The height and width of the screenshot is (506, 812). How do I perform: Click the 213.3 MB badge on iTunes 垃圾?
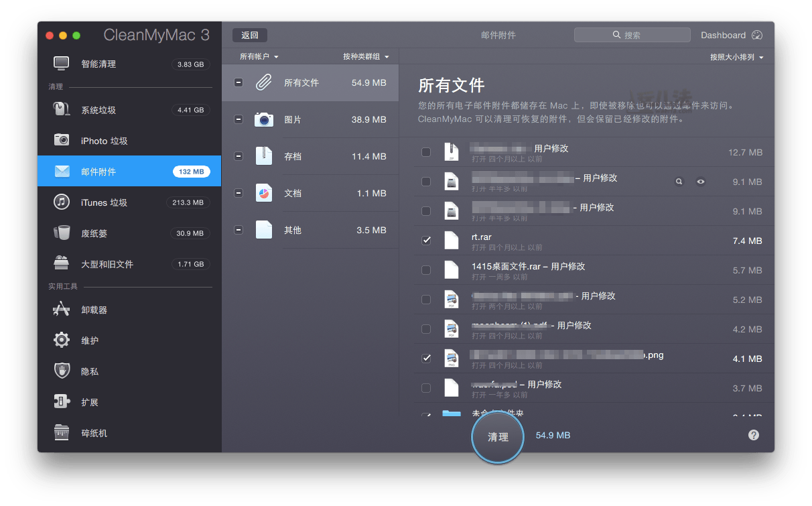(188, 202)
